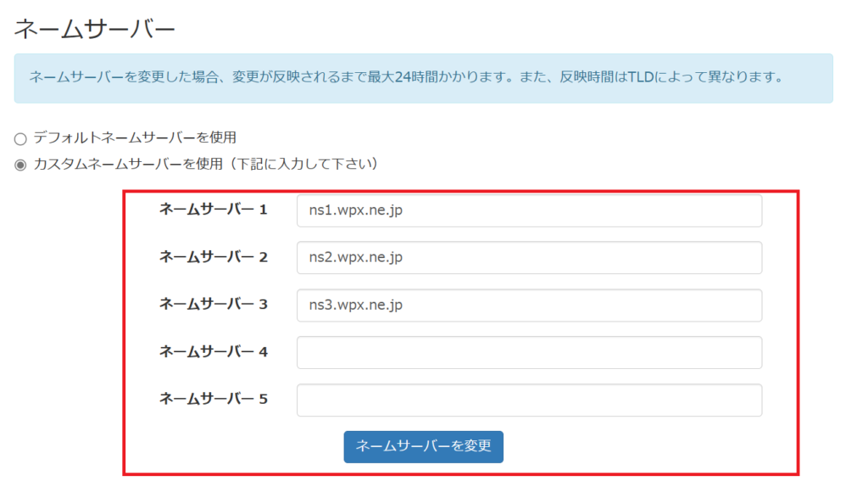This screenshot has height=487, width=868.
Task: Select the カスタムネームサーバーを使用 radio button
Action: point(20,165)
